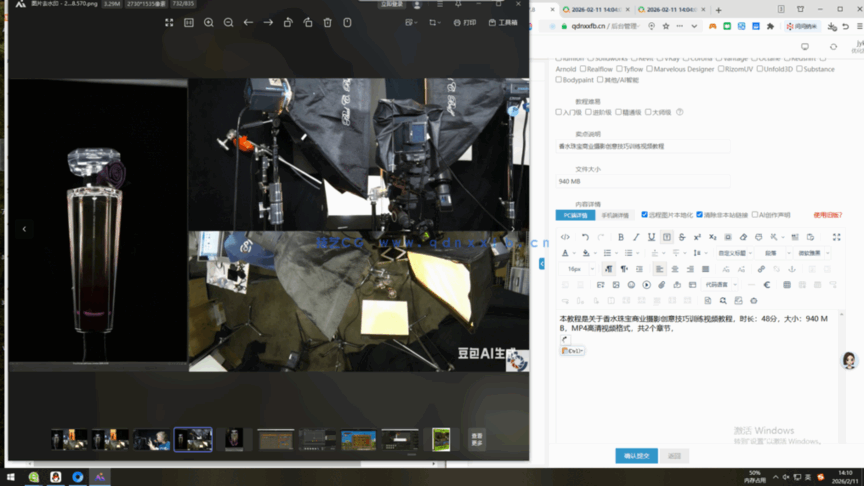This screenshot has width=864, height=486.
Task: Click 查看更多 at end of thumbnail strip
Action: (x=477, y=439)
